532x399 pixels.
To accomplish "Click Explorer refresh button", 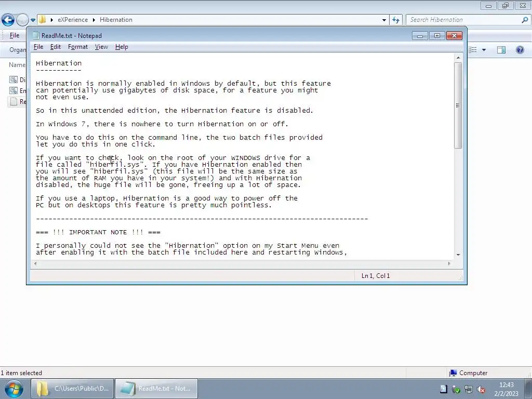I will [395, 20].
